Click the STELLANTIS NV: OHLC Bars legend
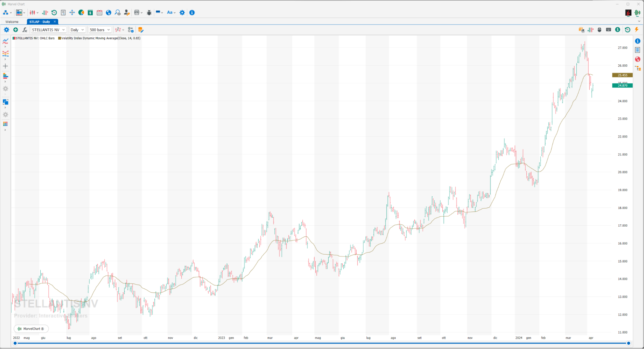Screen dimensions: 644x349 (x=34, y=38)
